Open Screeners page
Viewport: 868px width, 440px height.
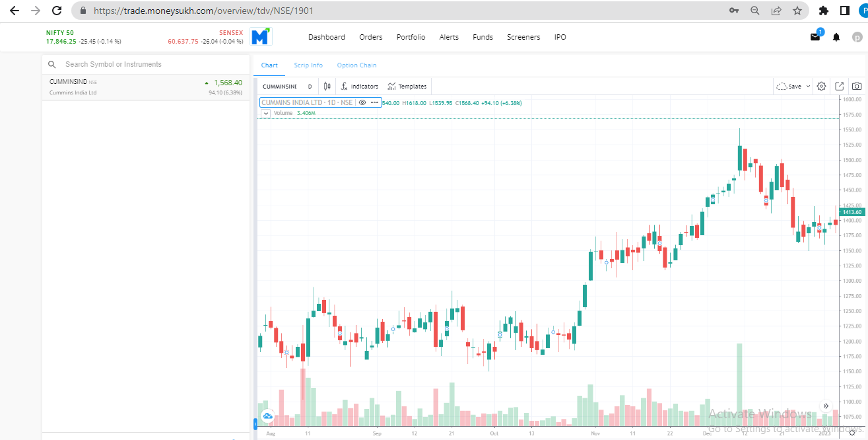523,37
